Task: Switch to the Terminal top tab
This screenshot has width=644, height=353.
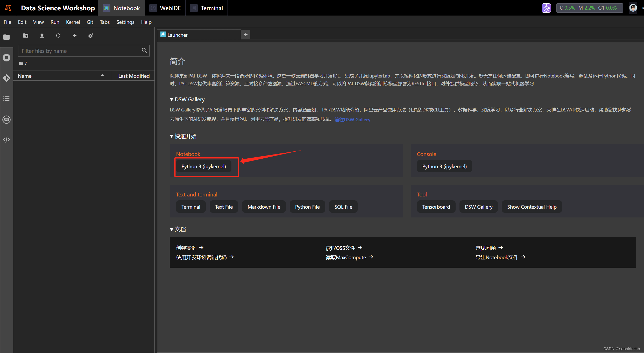Action: [207, 8]
